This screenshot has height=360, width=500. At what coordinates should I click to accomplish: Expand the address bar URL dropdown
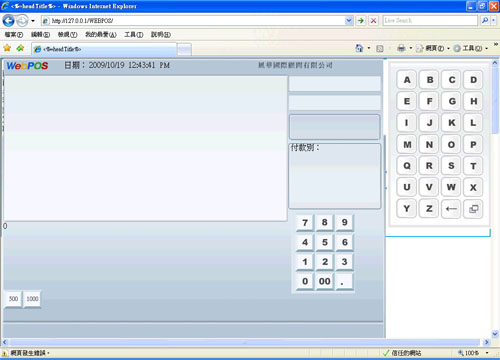click(349, 21)
